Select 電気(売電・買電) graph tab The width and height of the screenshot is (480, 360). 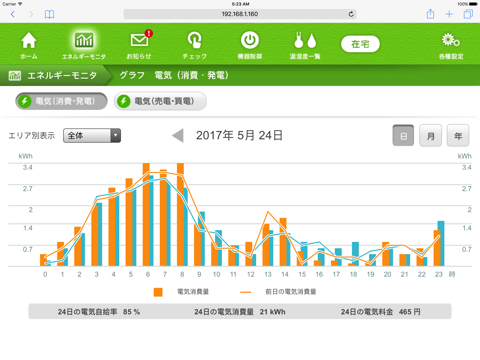point(160,101)
